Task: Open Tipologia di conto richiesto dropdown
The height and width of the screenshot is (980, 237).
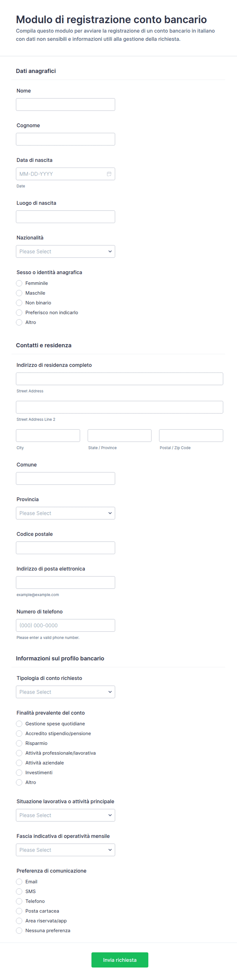Action: (65, 692)
